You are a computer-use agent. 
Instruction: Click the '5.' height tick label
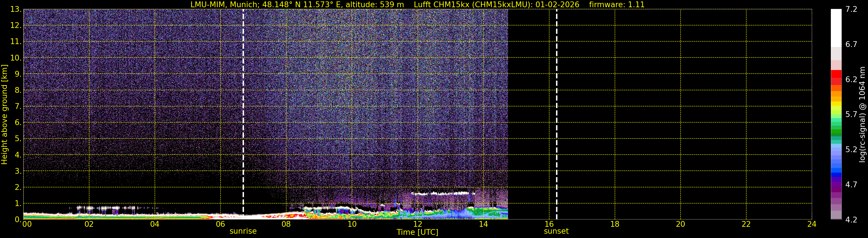(x=18, y=139)
